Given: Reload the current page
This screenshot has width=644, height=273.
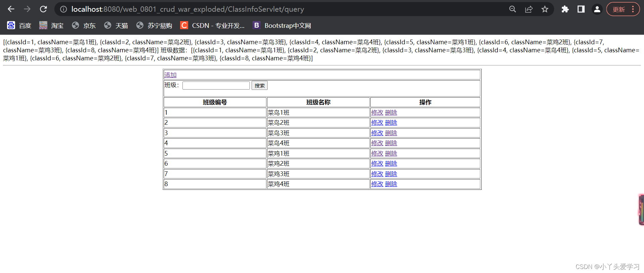Looking at the screenshot, I should [x=43, y=9].
